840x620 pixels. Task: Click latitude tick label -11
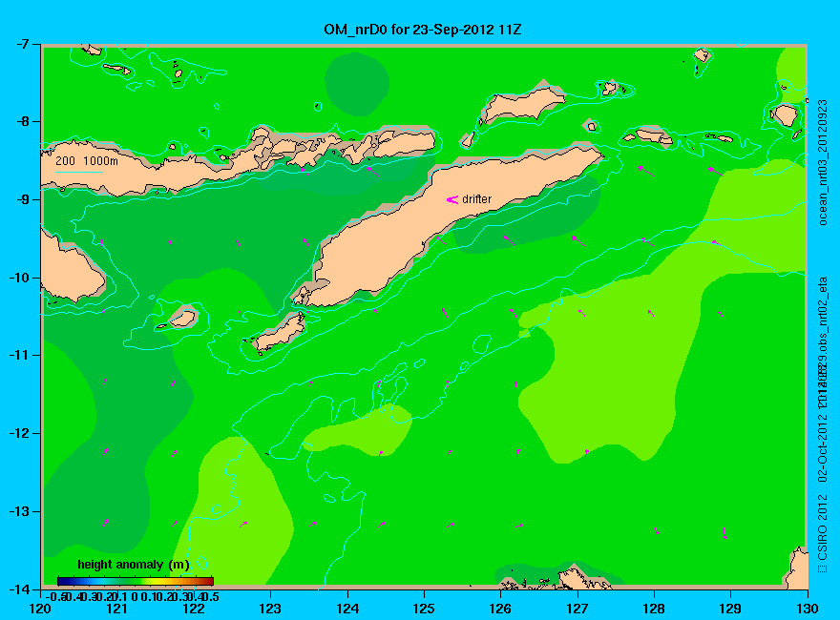(x=17, y=356)
